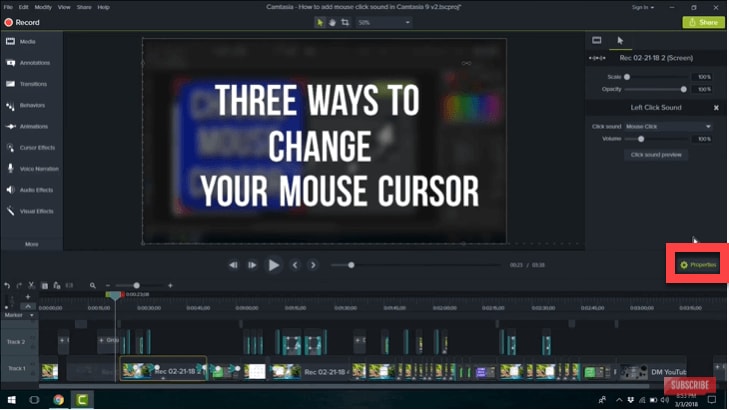The width and height of the screenshot is (729, 410).
Task: Click the split clip icon
Action: (69, 285)
